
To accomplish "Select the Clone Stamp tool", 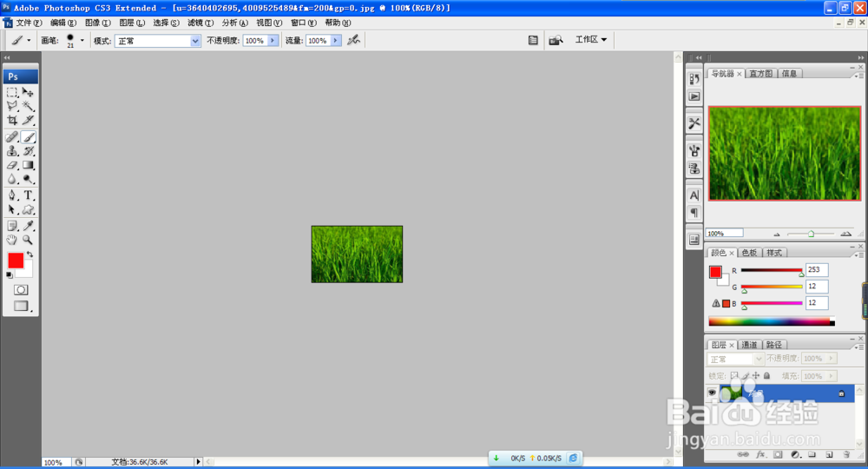I will coord(12,150).
